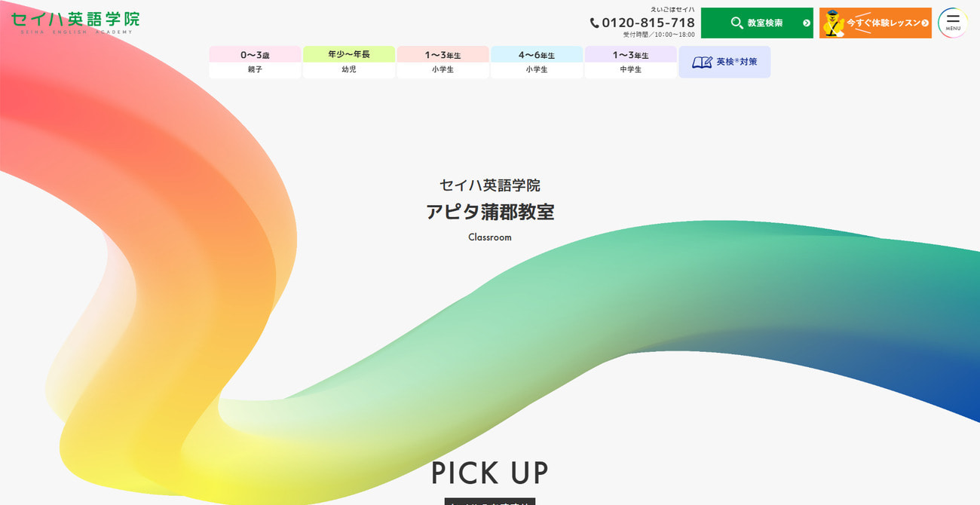This screenshot has height=505, width=980.
Task: Click the orange 今すぐ体験レッスン banner
Action: 874,23
